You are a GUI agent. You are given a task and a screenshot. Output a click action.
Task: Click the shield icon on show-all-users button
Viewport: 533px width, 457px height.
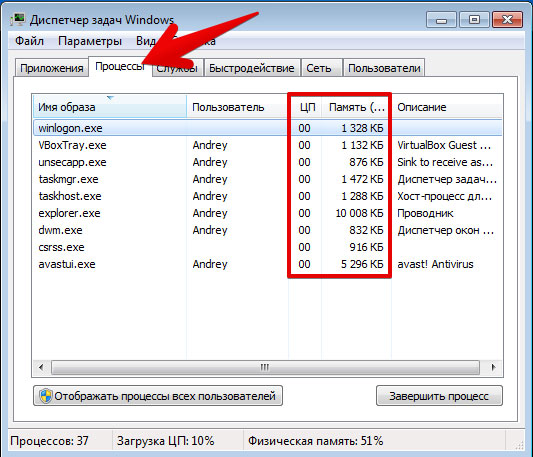[x=46, y=396]
